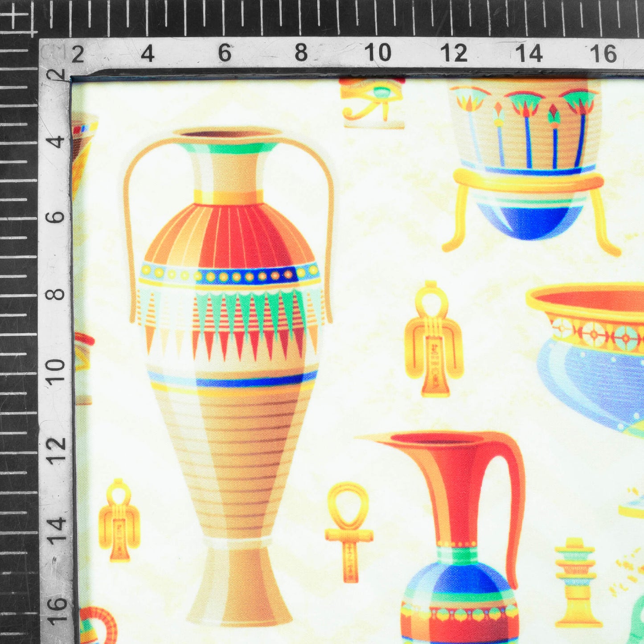Click the number 12 on the top ruler

[x=453, y=53]
